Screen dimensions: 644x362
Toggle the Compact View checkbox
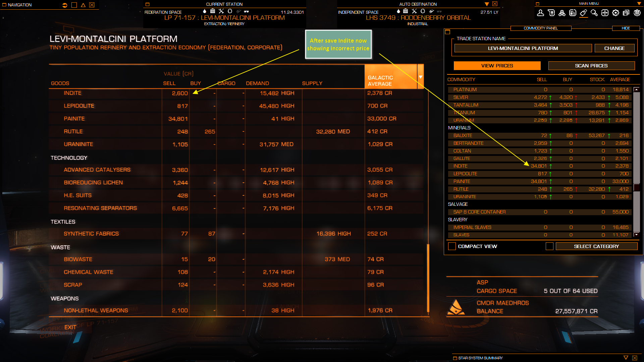pyautogui.click(x=452, y=246)
